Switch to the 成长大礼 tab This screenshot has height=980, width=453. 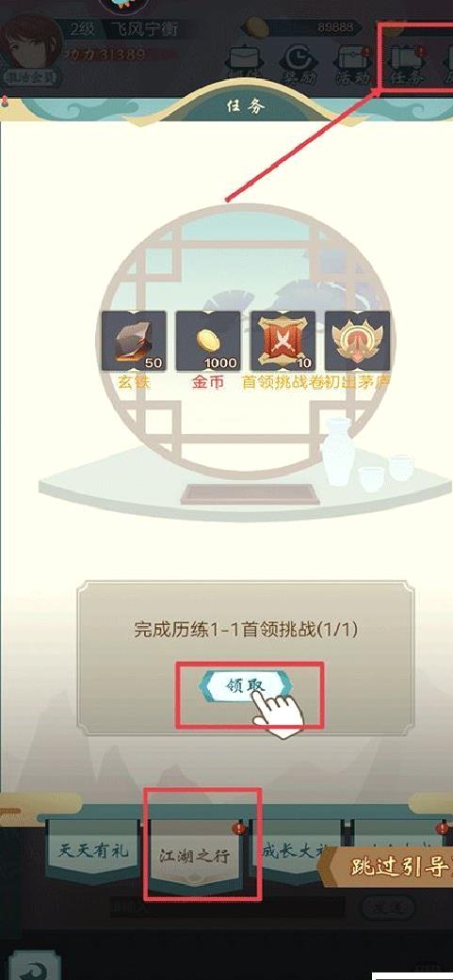coord(294,852)
